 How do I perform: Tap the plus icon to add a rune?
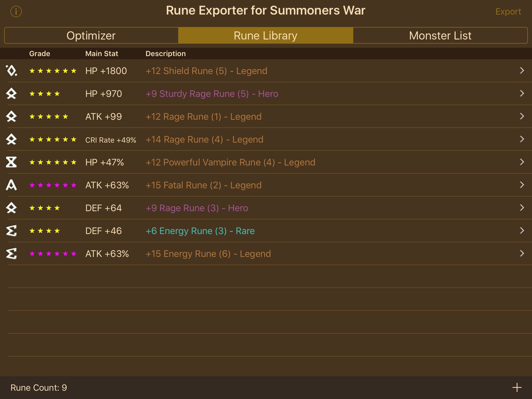[x=517, y=387]
